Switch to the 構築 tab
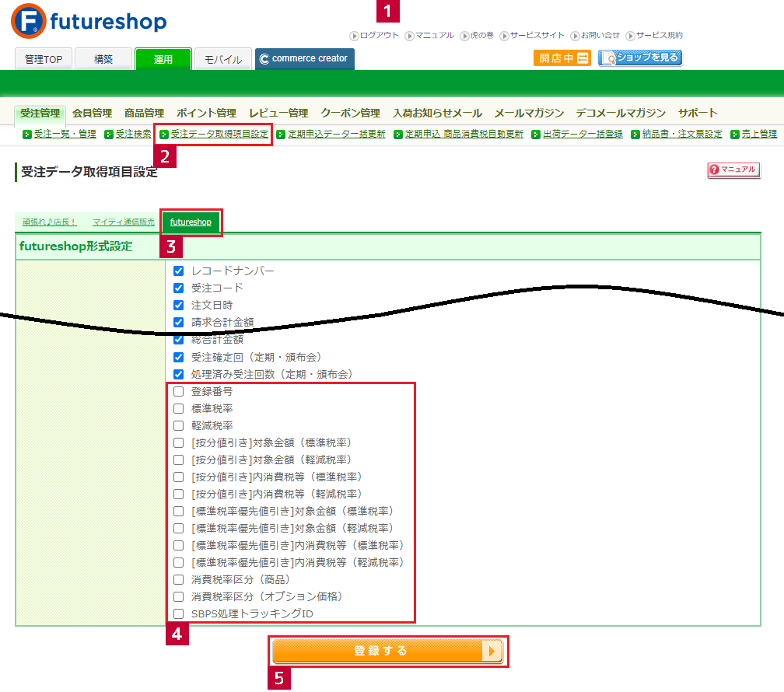Viewport: 784px width, 692px height. click(103, 59)
